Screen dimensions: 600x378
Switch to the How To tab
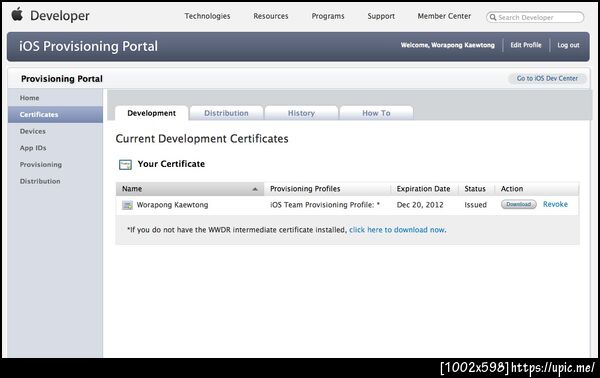click(376, 113)
